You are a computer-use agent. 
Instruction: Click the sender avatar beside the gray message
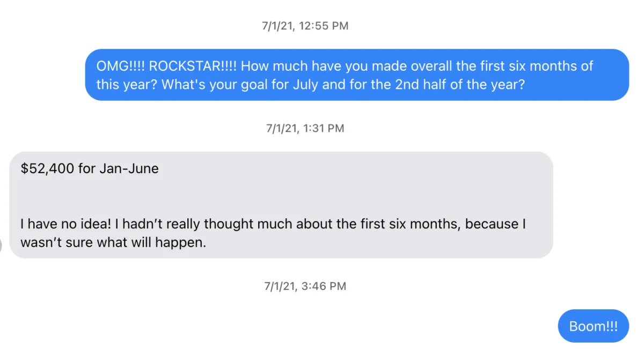(x=1, y=246)
